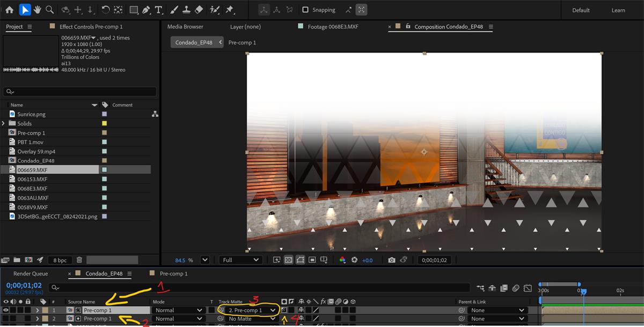Expand the Solids folder in Project panel
Screen dimensions: 644x327
point(4,123)
